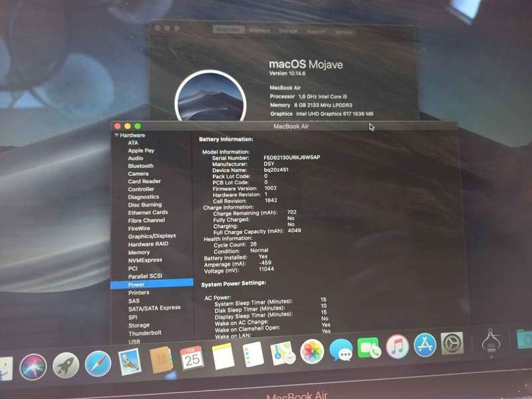Launch Safari from the dock

coord(98,364)
